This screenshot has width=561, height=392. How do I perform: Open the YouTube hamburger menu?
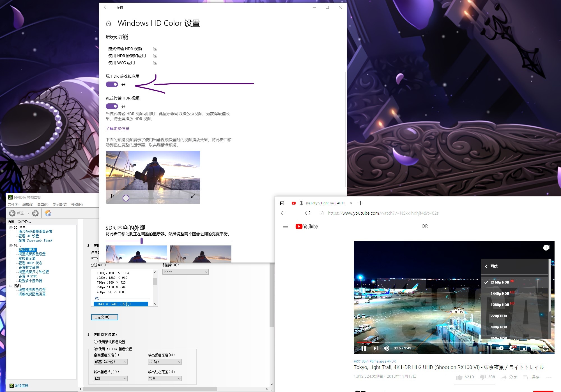point(285,226)
